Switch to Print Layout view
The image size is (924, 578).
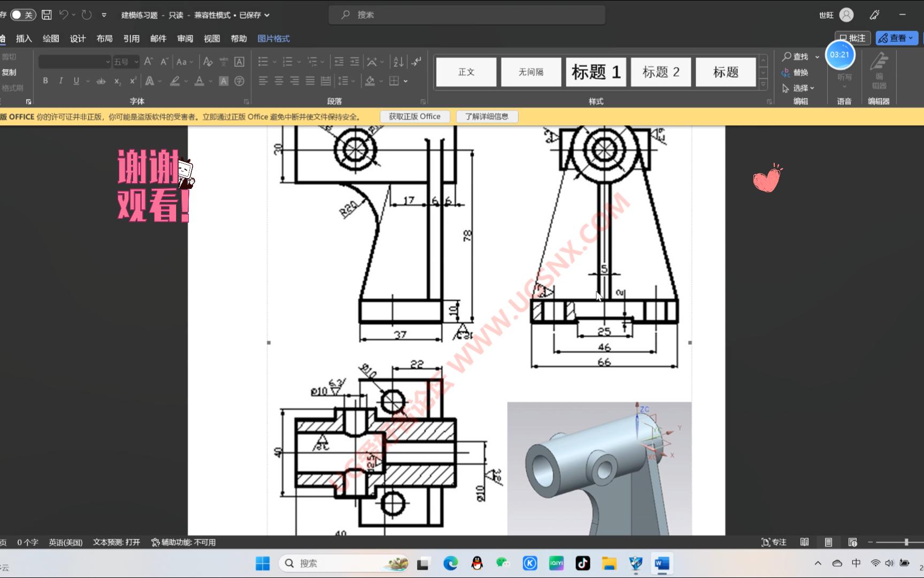828,542
